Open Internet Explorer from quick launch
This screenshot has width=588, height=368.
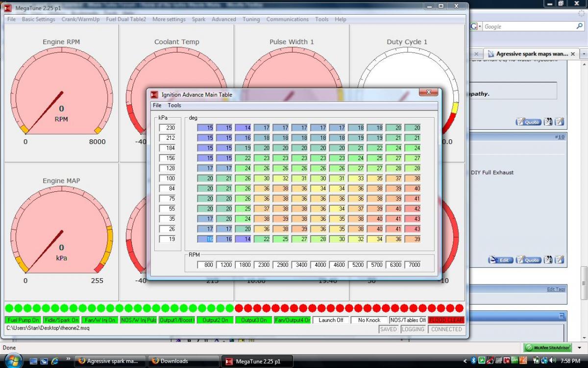55,361
